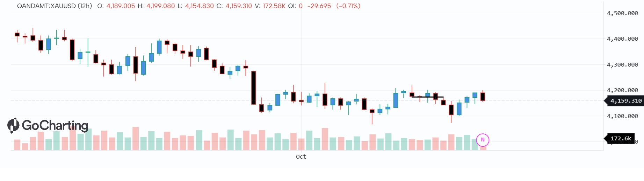The image size is (644, 181).
Task: Click the Close value 4,159.310 in header
Action: (x=239, y=6)
